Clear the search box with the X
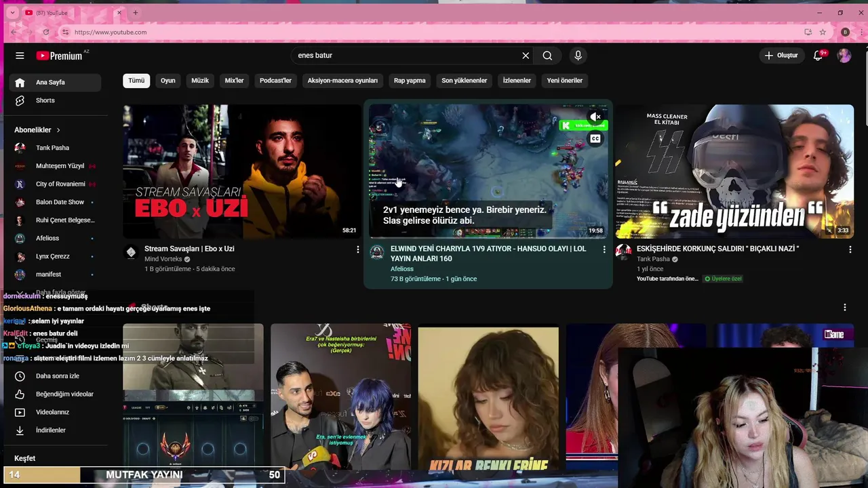The image size is (868, 488). [x=526, y=56]
